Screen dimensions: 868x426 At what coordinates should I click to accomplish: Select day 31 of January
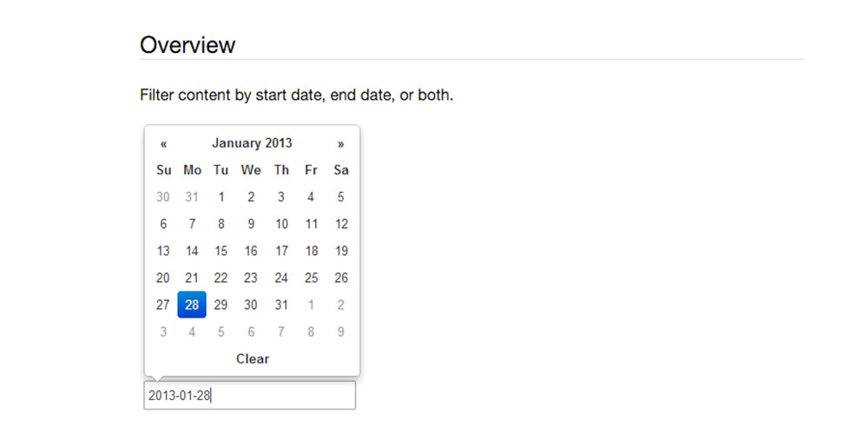(x=281, y=305)
